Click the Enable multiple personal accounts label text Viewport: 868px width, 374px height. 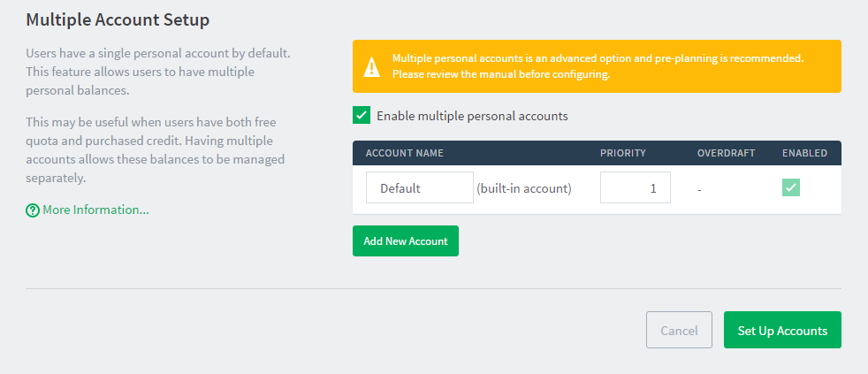472,116
